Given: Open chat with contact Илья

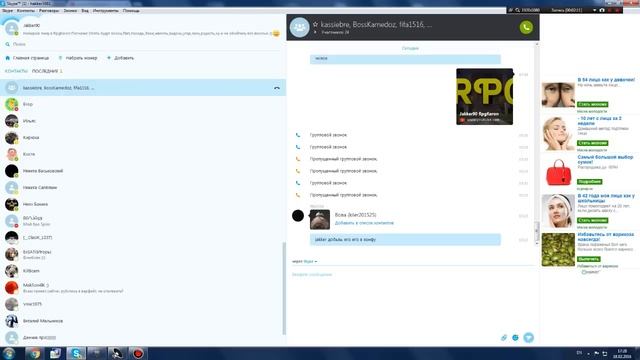Looking at the screenshot, I should point(143,121).
